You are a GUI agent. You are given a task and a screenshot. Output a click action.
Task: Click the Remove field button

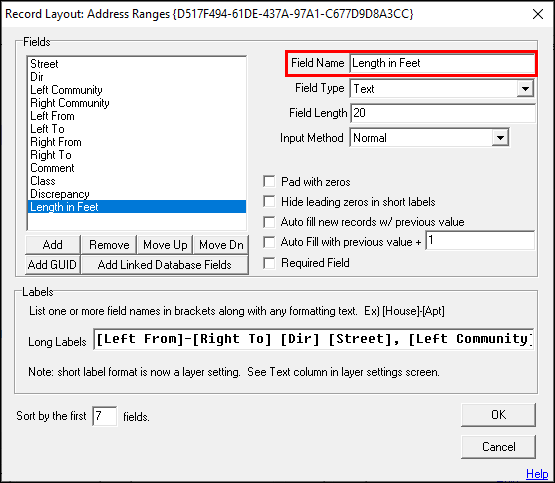pos(109,245)
